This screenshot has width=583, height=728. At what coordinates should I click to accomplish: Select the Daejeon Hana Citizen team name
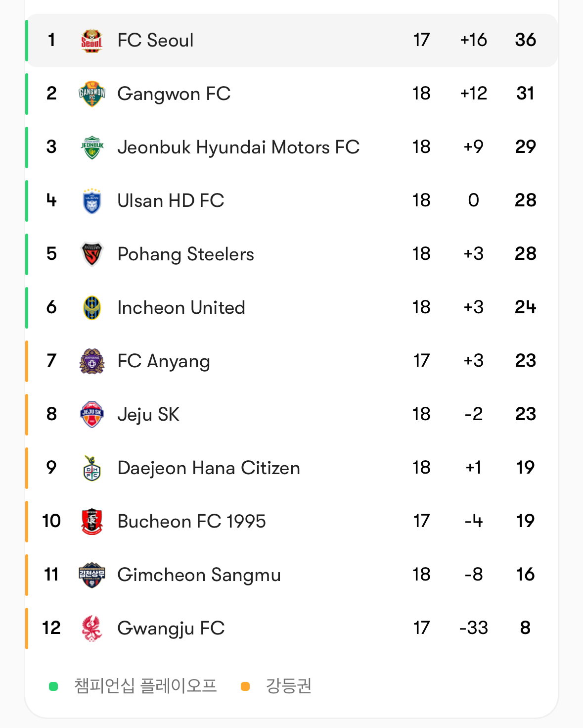tap(209, 468)
